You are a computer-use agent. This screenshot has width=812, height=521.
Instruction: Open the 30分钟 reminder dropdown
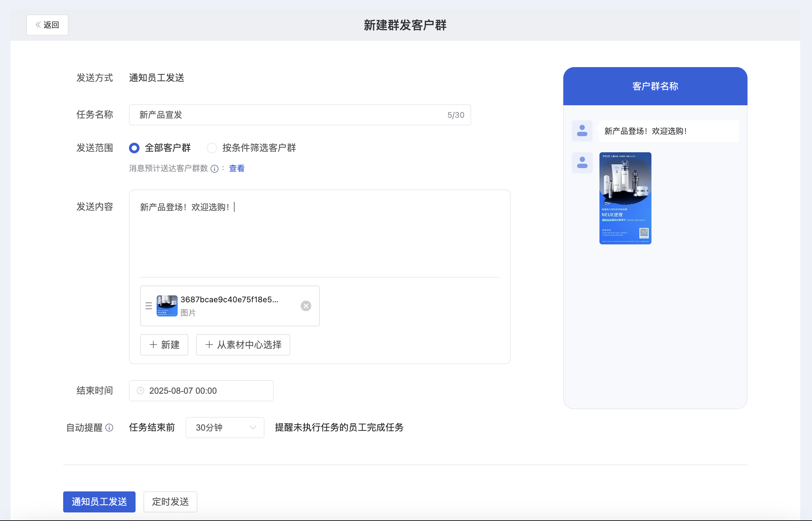225,427
